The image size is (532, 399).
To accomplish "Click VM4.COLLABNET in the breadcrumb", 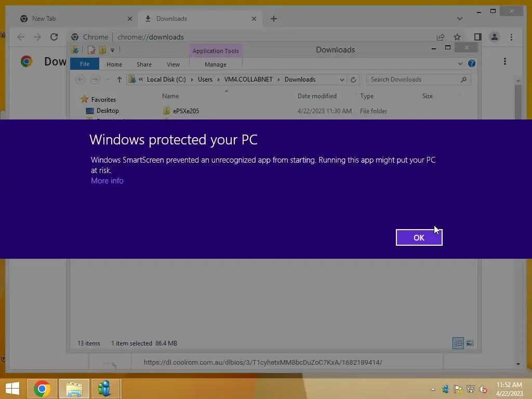I will (x=248, y=79).
